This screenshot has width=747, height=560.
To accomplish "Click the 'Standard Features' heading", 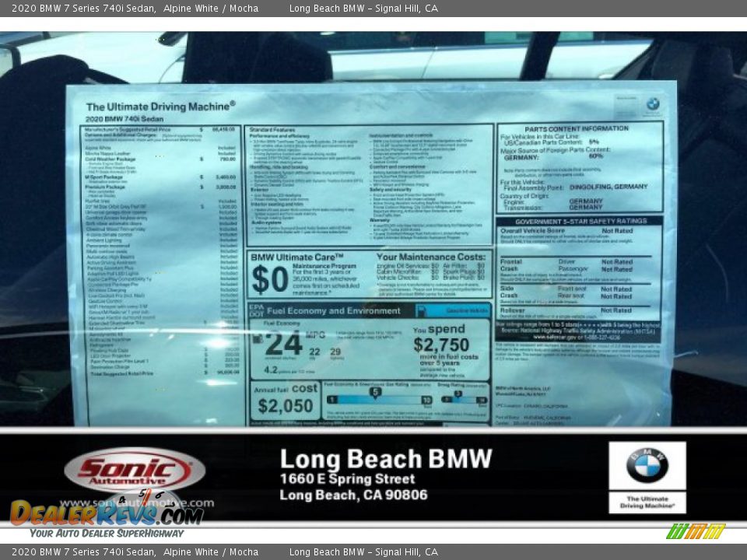I will click(x=272, y=130).
